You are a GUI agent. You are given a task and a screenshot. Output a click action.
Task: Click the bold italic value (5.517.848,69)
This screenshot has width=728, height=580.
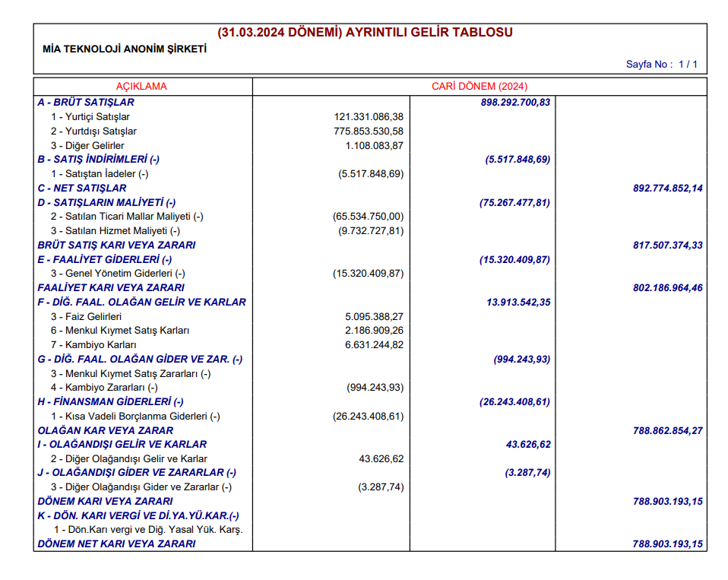click(518, 160)
